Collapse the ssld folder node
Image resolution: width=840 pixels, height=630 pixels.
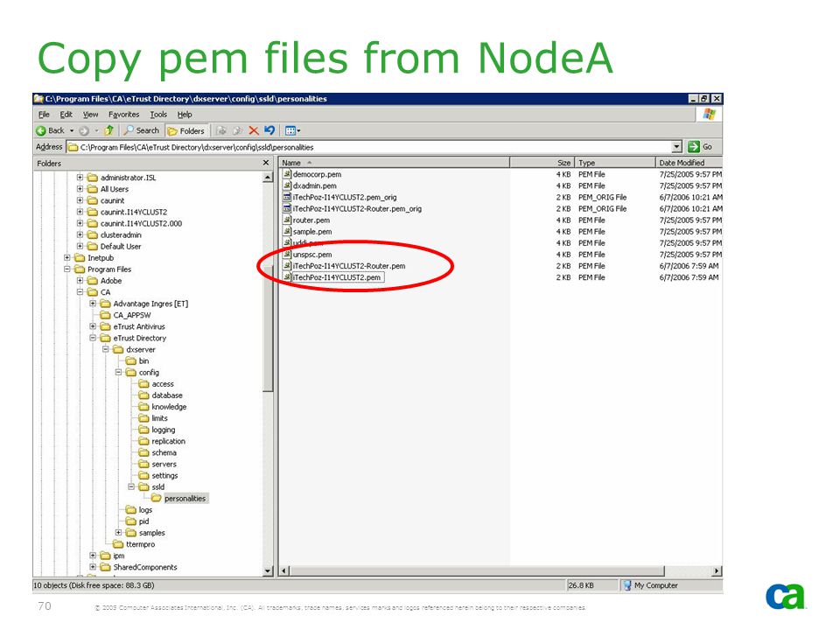(x=131, y=487)
